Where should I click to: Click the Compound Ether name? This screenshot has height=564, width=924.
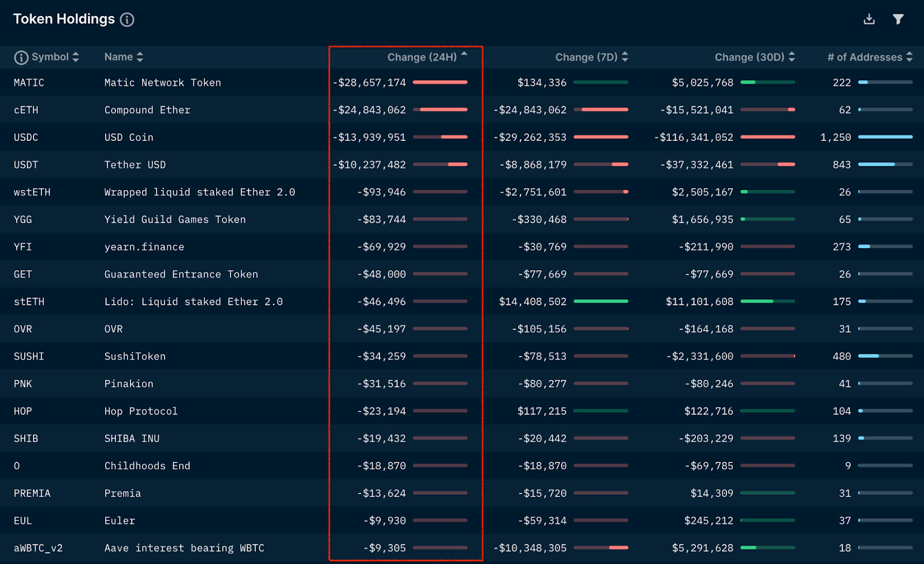(147, 110)
